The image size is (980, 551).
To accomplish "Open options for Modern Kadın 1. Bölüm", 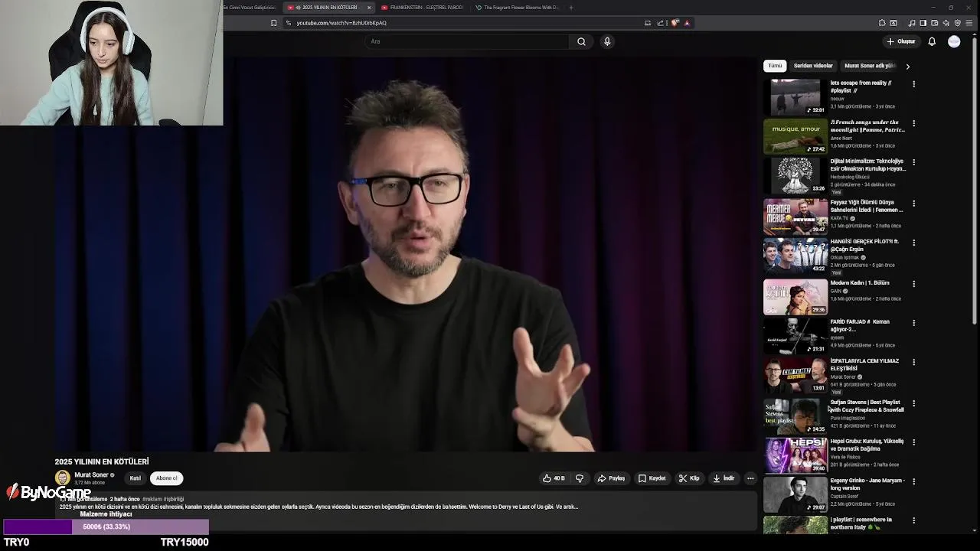I will tap(913, 284).
